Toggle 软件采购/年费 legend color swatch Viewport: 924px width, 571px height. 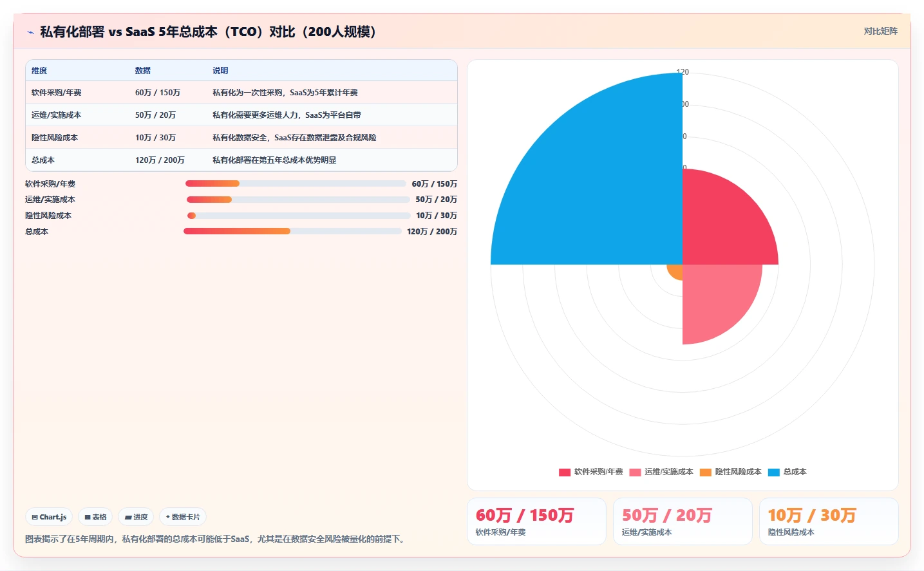(x=565, y=473)
